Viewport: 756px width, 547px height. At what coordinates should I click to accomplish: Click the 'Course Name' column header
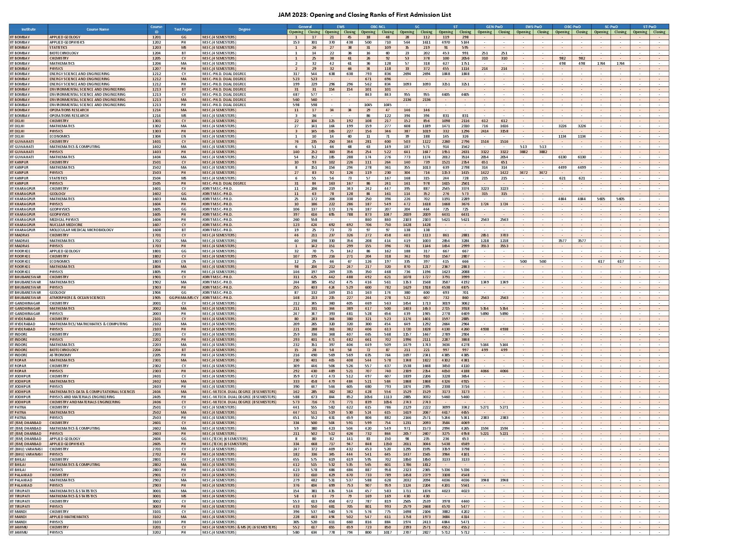coord(98,29)
